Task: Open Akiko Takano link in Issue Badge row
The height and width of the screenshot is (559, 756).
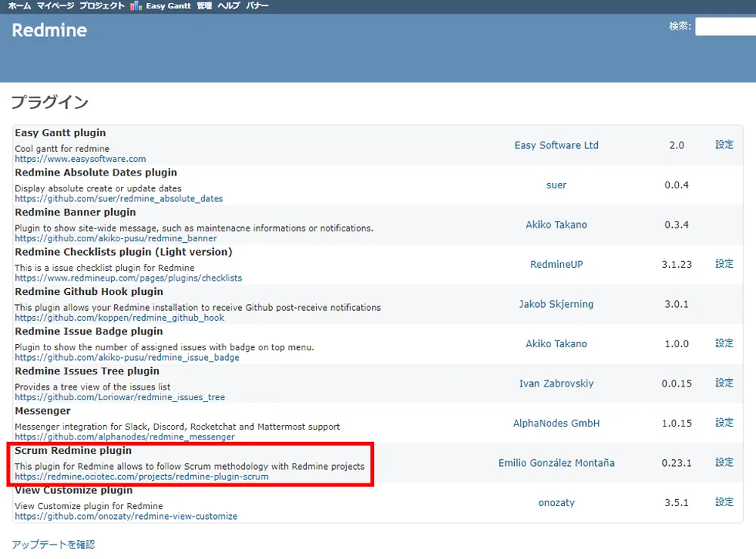Action: click(556, 344)
